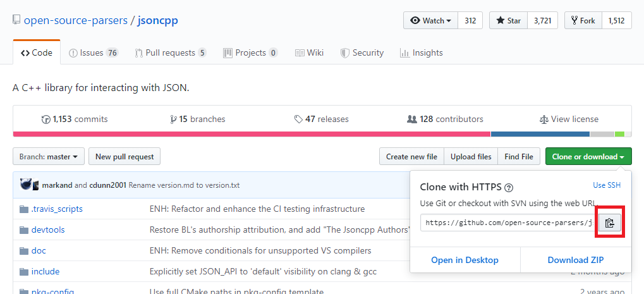
Task: Open the cdunn2001 author link
Action: click(108, 185)
